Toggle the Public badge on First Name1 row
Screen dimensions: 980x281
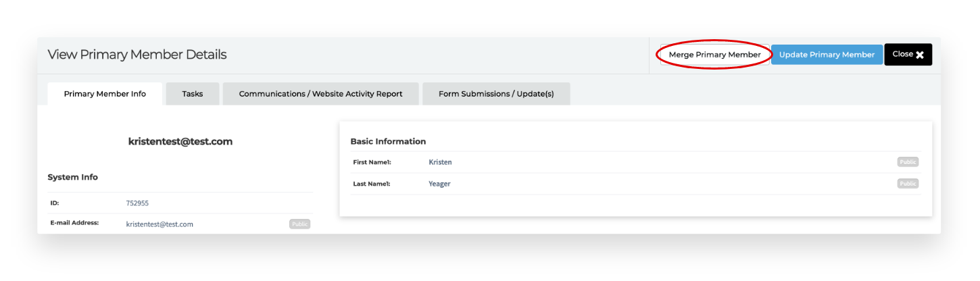[908, 162]
